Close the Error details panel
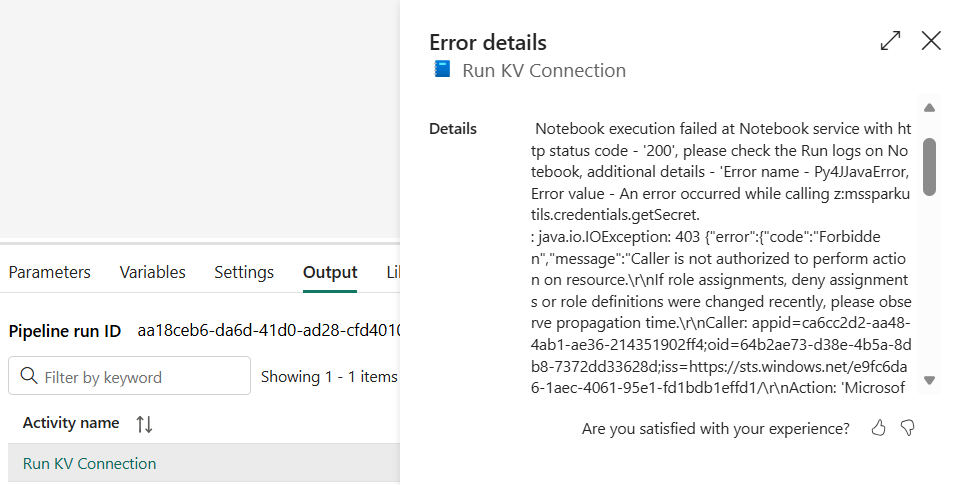This screenshot has width=967, height=485. pyautogui.click(x=931, y=41)
